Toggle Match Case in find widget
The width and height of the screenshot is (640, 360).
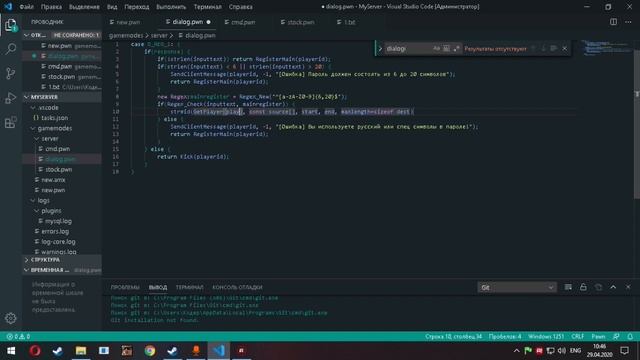coord(436,49)
